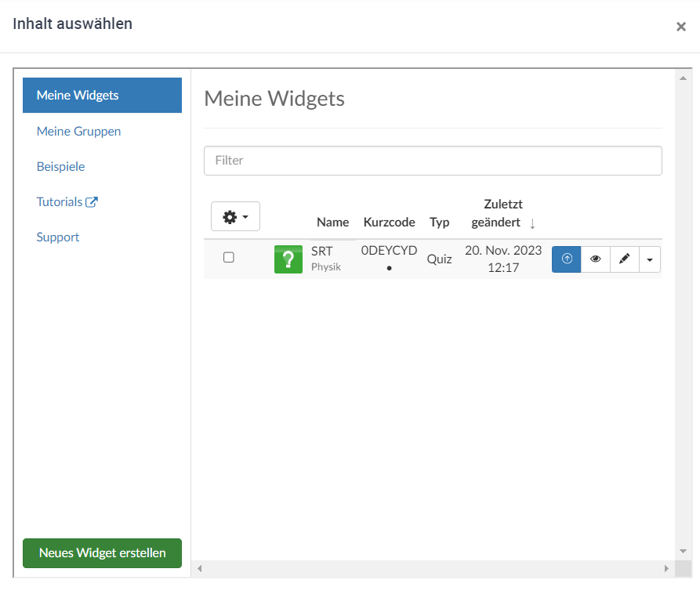Go to the Beispiele section
The height and width of the screenshot is (594, 700).
click(60, 167)
